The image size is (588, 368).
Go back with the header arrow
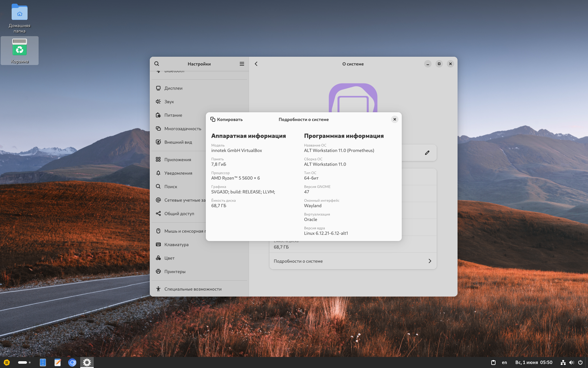[256, 64]
